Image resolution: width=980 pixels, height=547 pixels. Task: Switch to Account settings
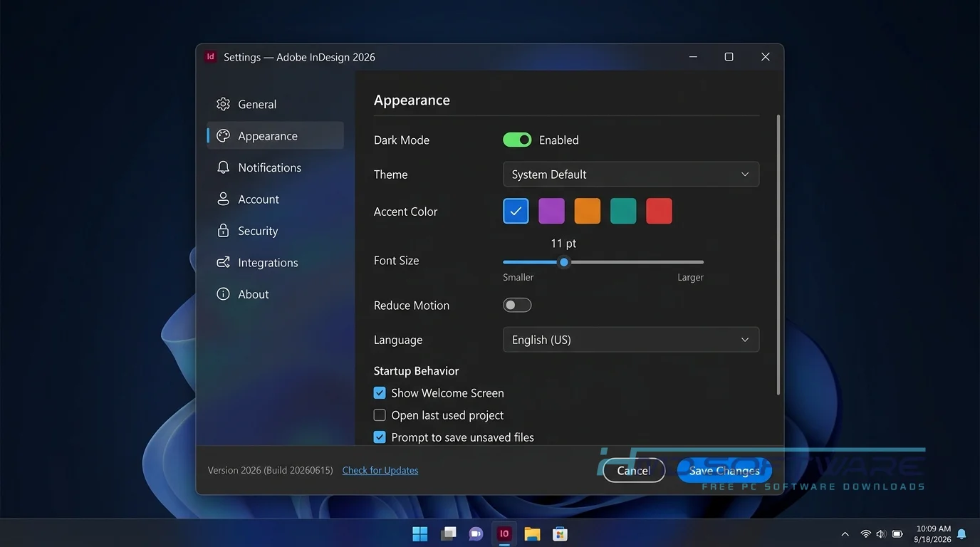275,199
